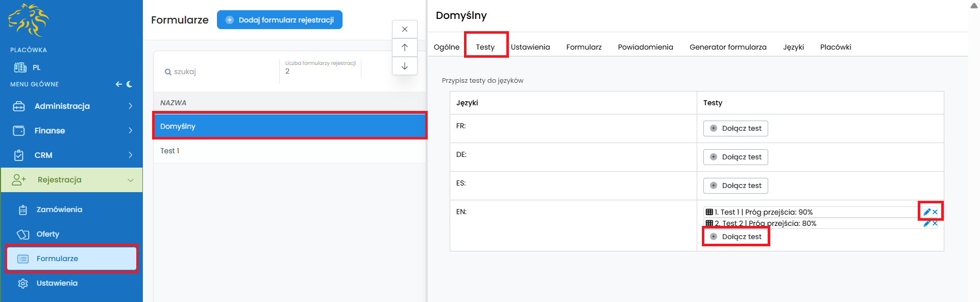Edit Test 1 with the pencil icon
Viewport: 980px width, 302px height.
927,212
